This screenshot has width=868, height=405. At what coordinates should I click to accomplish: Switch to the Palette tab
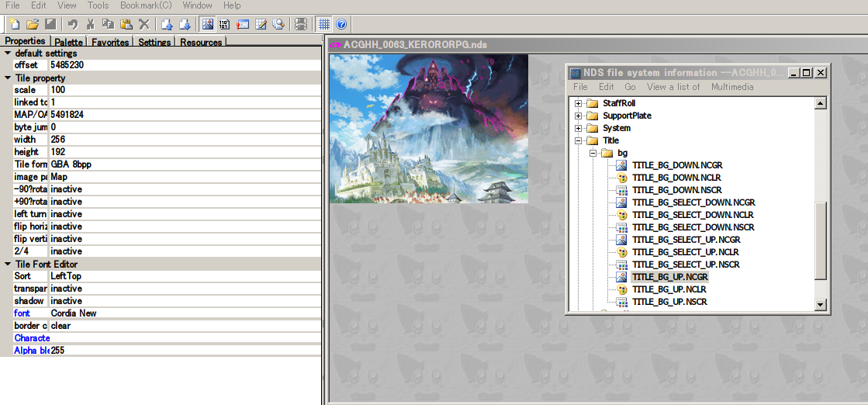(69, 42)
